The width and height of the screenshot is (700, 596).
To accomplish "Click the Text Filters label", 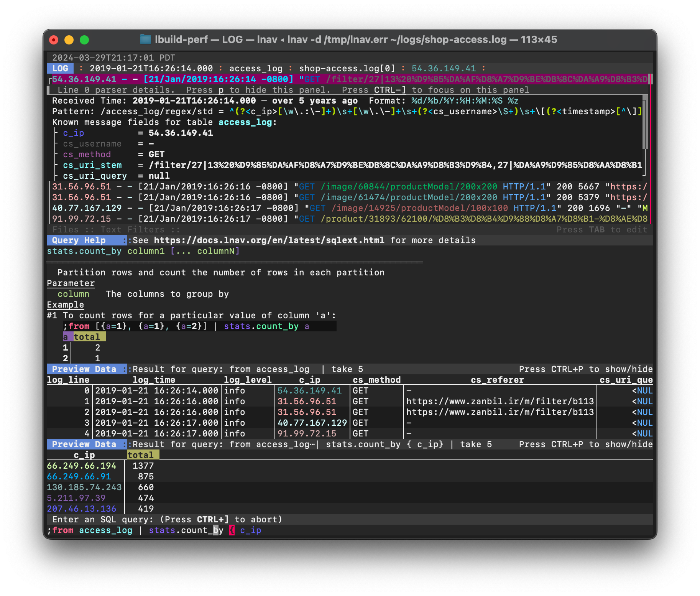I will pyautogui.click(x=132, y=229).
